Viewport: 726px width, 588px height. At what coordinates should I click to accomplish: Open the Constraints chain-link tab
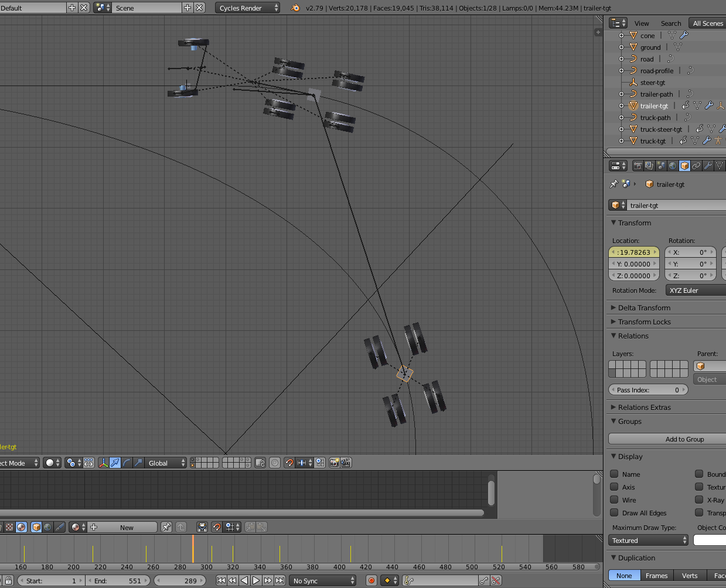[696, 166]
